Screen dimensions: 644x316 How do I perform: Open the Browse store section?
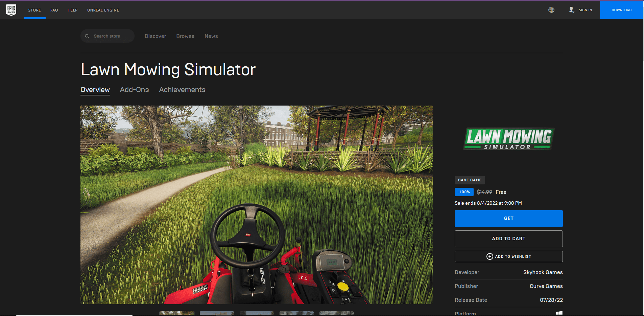click(x=185, y=36)
